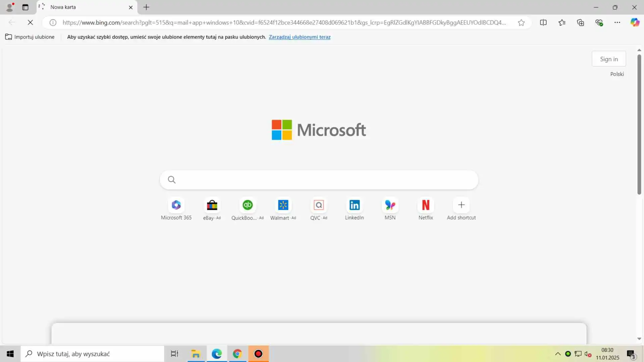Click Zarządzaj ulubionymi teraz link
This screenshot has width=644, height=362.
coord(300,37)
